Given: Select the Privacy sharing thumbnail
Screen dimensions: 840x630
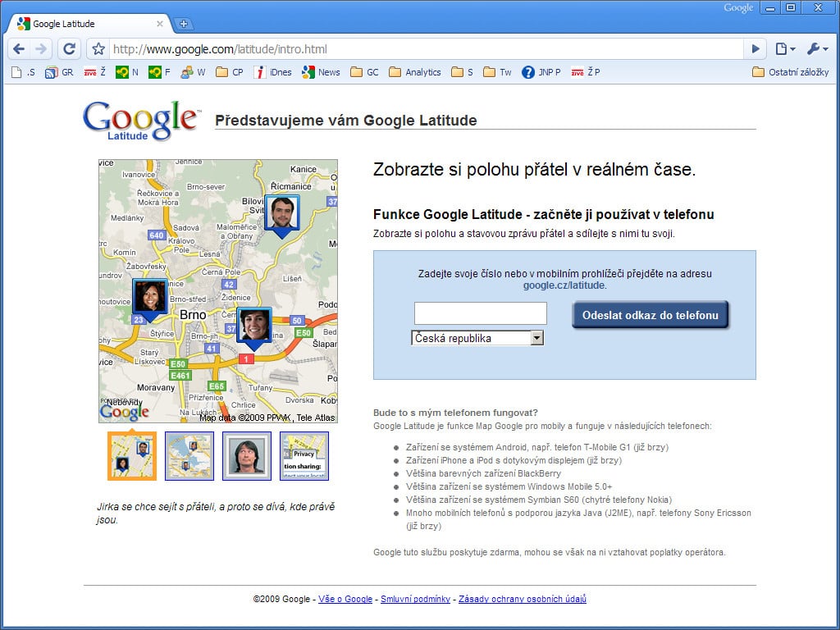Looking at the screenshot, I should pos(304,455).
